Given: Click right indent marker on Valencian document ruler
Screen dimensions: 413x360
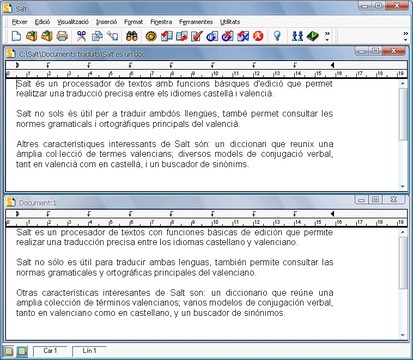Looking at the screenshot, I should [x=332, y=65].
